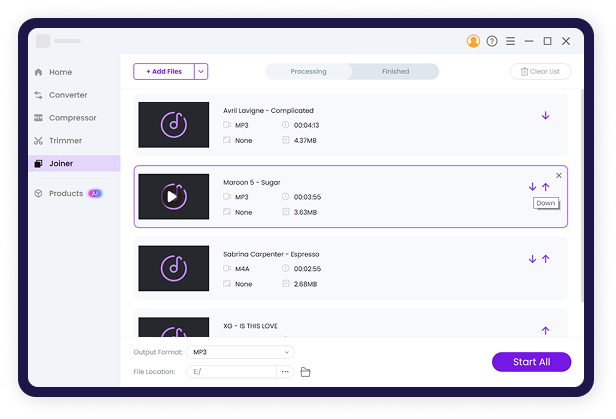Screen dimensions: 616x419
Task: Open output folder icon beside file location
Action: click(x=306, y=372)
